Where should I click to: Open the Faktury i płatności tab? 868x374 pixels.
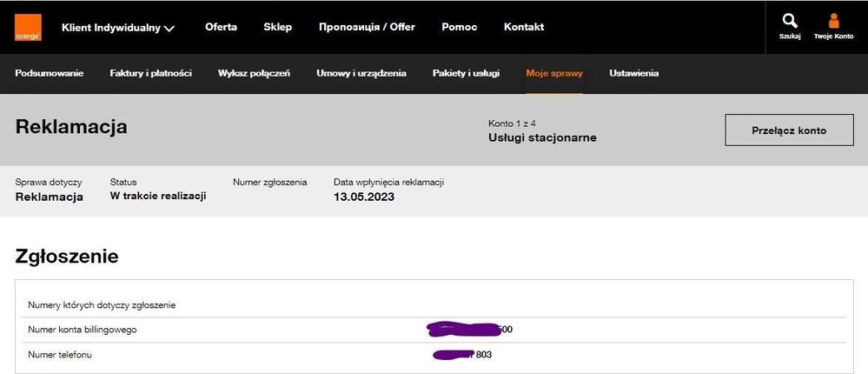[150, 73]
